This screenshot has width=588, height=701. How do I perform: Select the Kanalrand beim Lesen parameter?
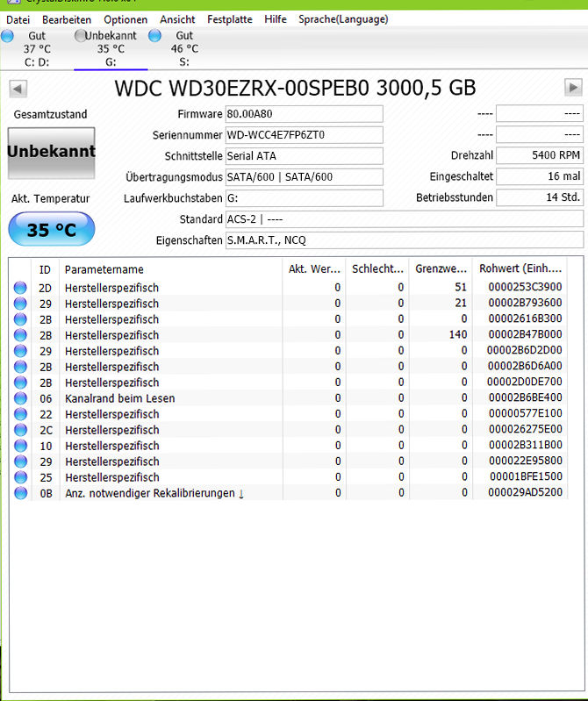click(120, 398)
